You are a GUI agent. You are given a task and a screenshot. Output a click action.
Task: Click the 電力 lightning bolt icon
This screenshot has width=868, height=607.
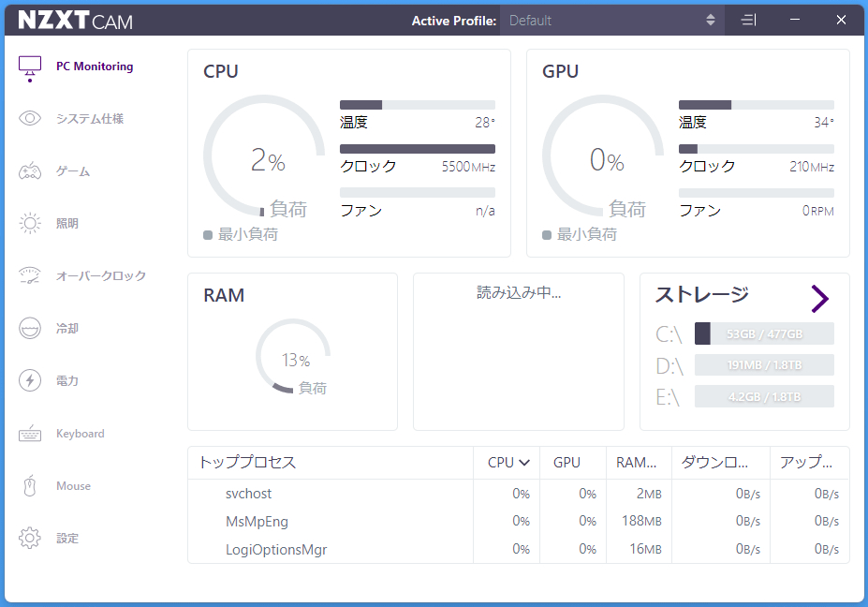pyautogui.click(x=30, y=381)
